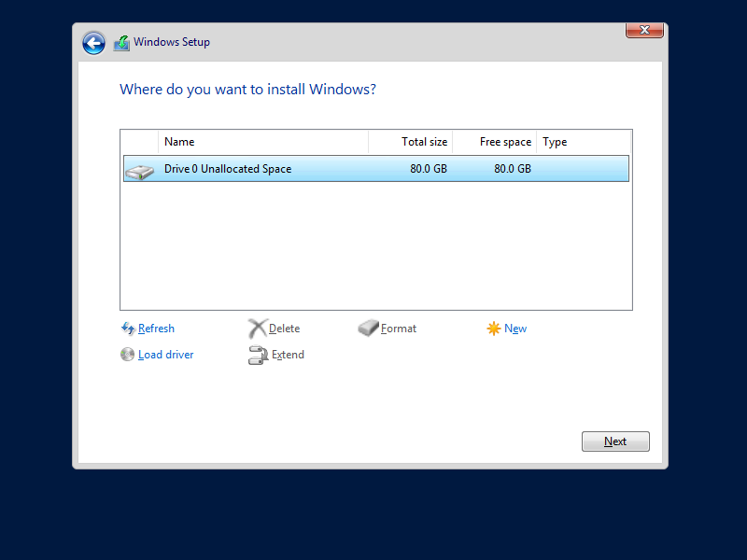Click the Total size column header
747x560 pixels.
click(x=410, y=142)
